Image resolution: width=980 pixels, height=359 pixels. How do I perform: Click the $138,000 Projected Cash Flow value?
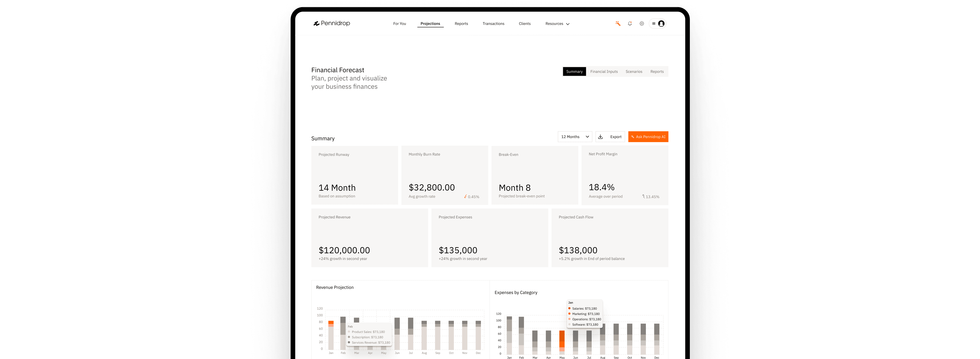578,250
